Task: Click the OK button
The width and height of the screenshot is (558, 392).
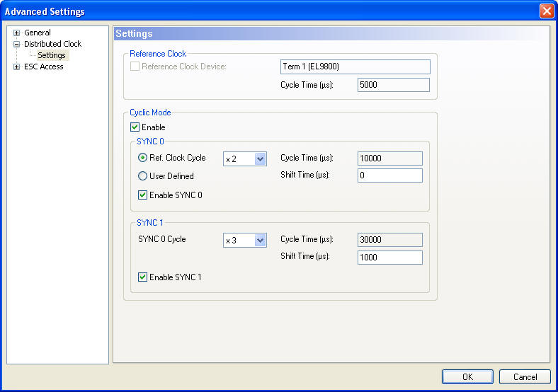Action: (467, 376)
